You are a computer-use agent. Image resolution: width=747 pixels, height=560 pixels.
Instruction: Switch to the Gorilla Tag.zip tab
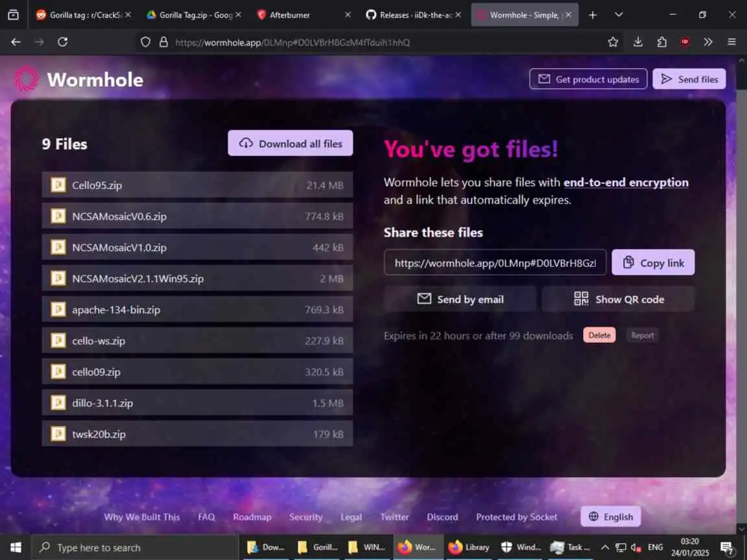(194, 15)
